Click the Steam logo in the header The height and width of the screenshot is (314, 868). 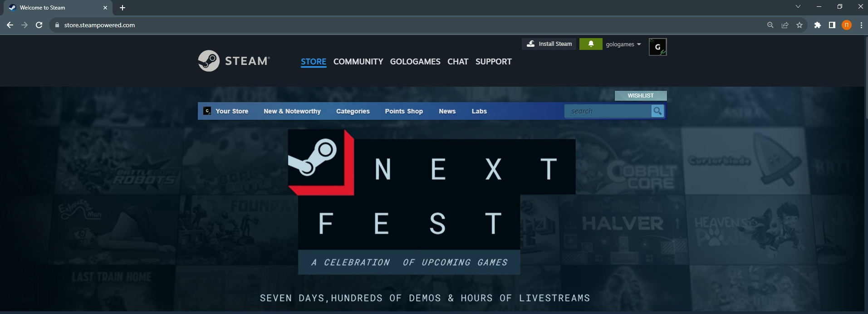(x=234, y=61)
